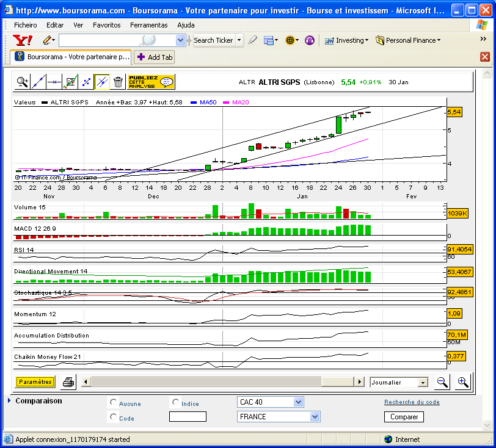Image resolution: width=496 pixels, height=448 pixels.
Task: Select the Code radio button
Action: 113,417
